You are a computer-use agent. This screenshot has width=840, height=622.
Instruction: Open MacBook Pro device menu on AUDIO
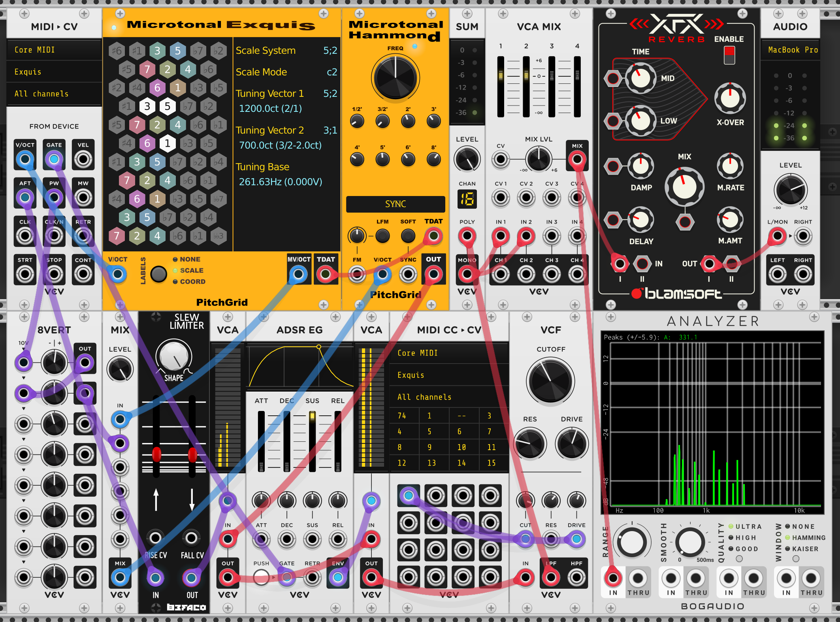pos(790,50)
